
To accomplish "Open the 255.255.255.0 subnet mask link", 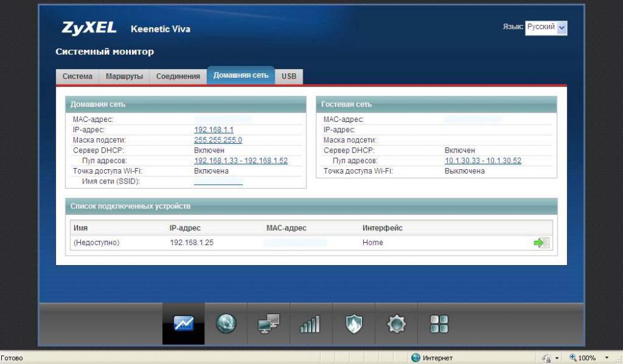I will click(217, 140).
